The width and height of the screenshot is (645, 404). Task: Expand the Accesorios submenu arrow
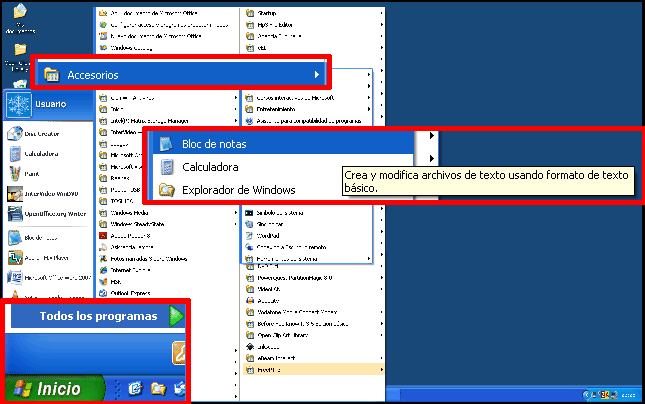point(316,74)
